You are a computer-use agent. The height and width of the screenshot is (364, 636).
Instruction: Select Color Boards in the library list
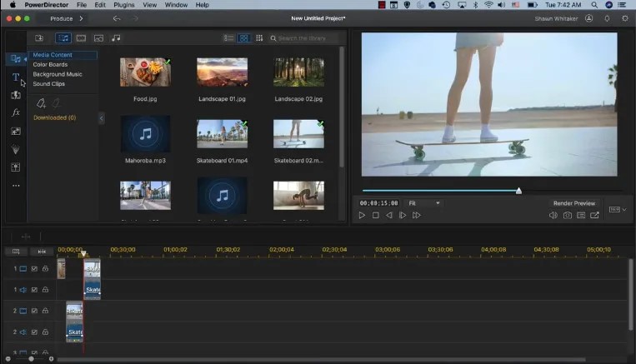point(50,65)
